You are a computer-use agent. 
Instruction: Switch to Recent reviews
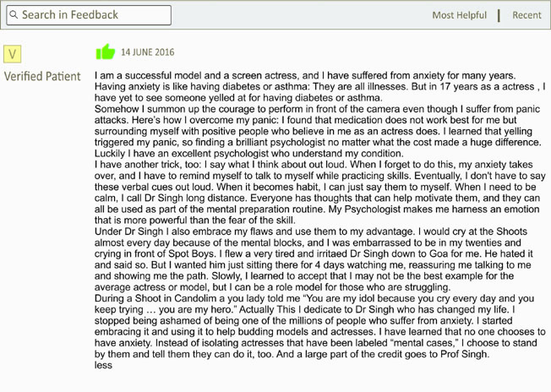526,15
